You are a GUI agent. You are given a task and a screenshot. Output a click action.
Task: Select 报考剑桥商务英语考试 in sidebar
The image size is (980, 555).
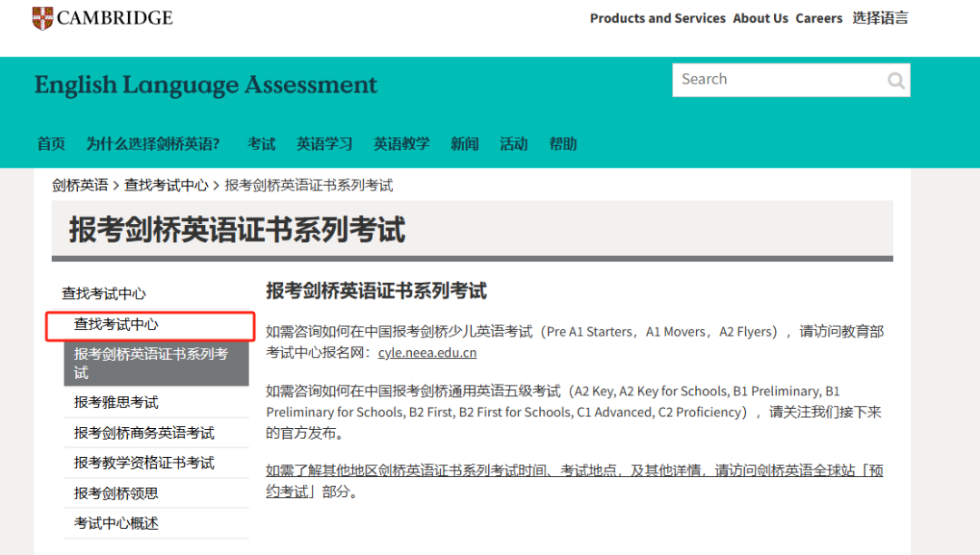[x=156, y=433]
